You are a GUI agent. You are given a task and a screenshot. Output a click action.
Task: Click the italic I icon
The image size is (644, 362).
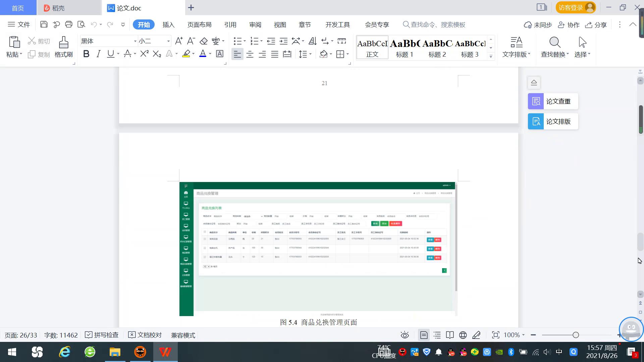click(98, 54)
